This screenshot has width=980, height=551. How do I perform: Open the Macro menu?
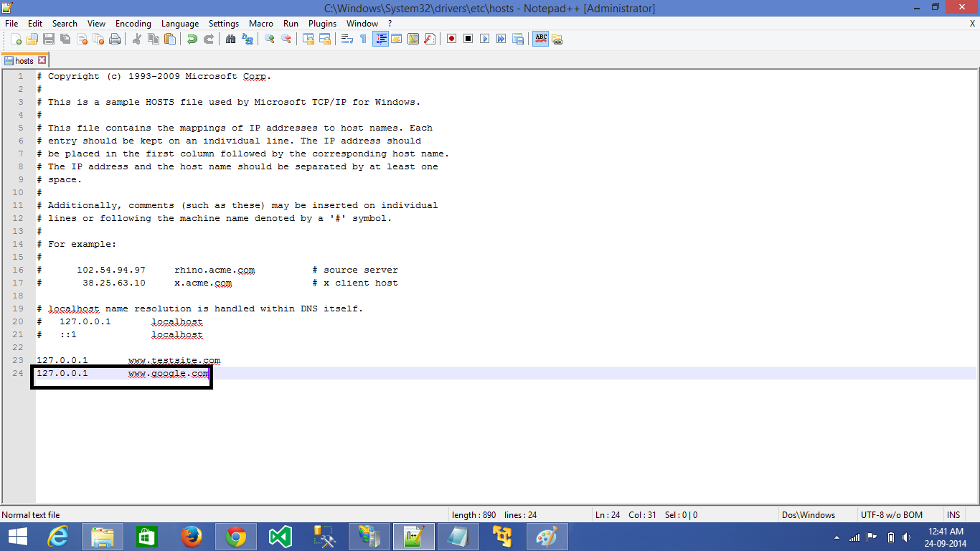[261, 24]
